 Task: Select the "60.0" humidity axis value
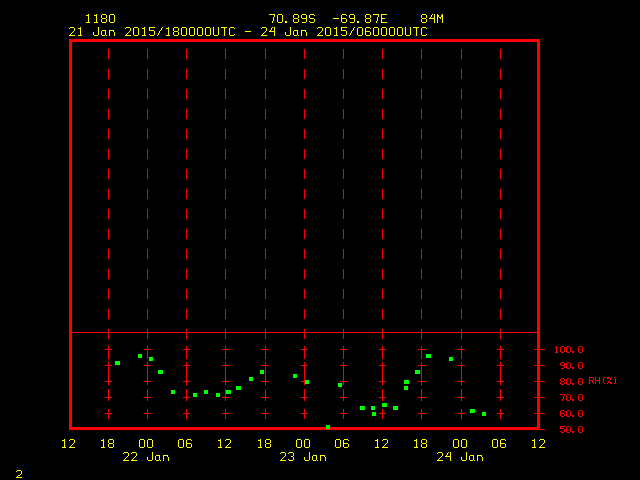coord(571,413)
